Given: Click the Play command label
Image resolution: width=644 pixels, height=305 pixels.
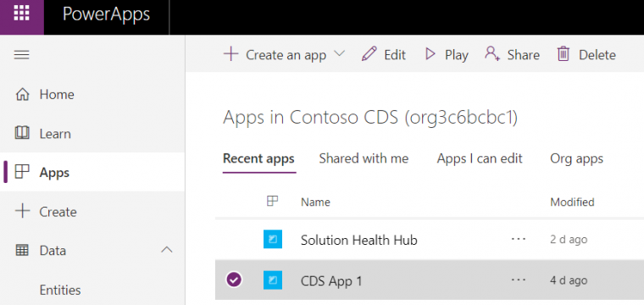Looking at the screenshot, I should click(457, 55).
